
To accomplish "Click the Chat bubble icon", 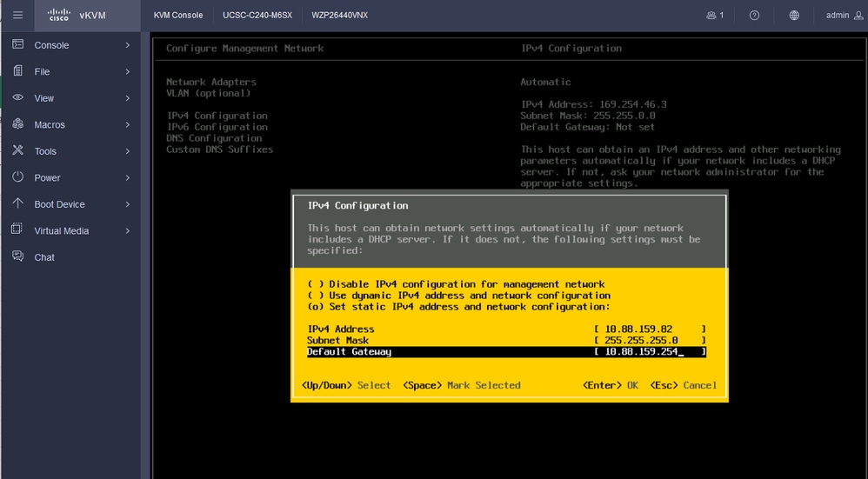I will [x=17, y=256].
